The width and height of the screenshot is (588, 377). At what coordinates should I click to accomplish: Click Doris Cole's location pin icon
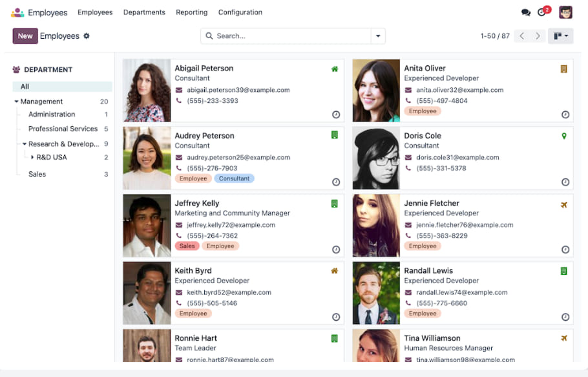[564, 136]
